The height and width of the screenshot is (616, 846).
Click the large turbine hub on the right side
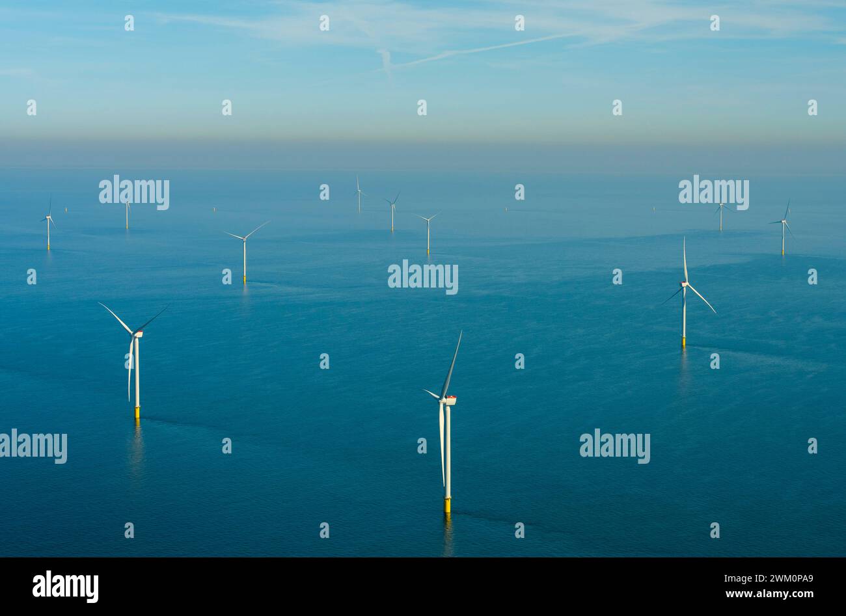(x=684, y=284)
